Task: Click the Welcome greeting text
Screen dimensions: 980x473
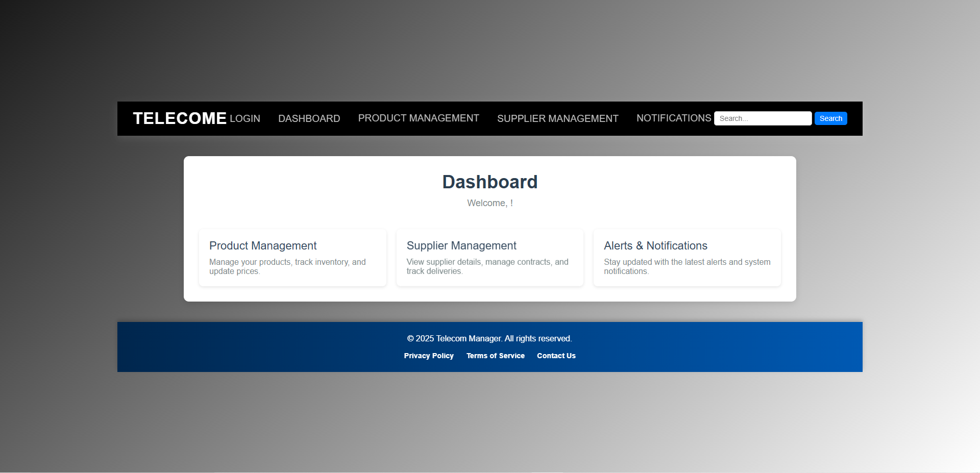Action: (x=489, y=203)
